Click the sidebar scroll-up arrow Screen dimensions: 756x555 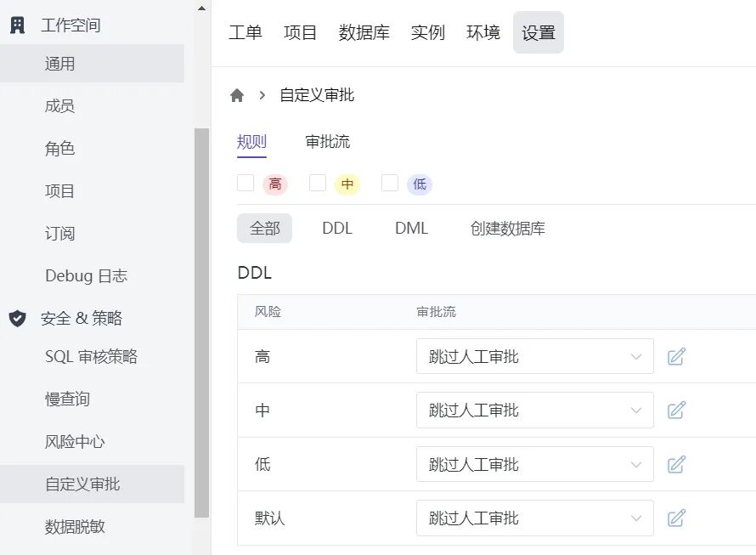point(201,8)
